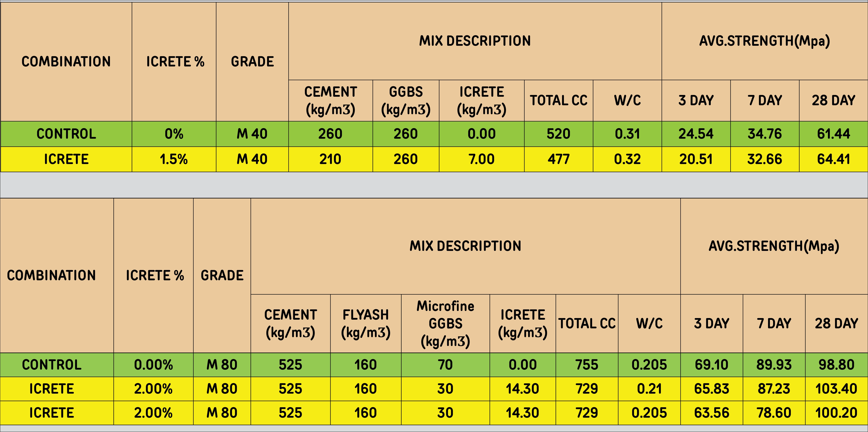Select the 477 TOTAL CC cell
The height and width of the screenshot is (432, 868).
(x=558, y=159)
